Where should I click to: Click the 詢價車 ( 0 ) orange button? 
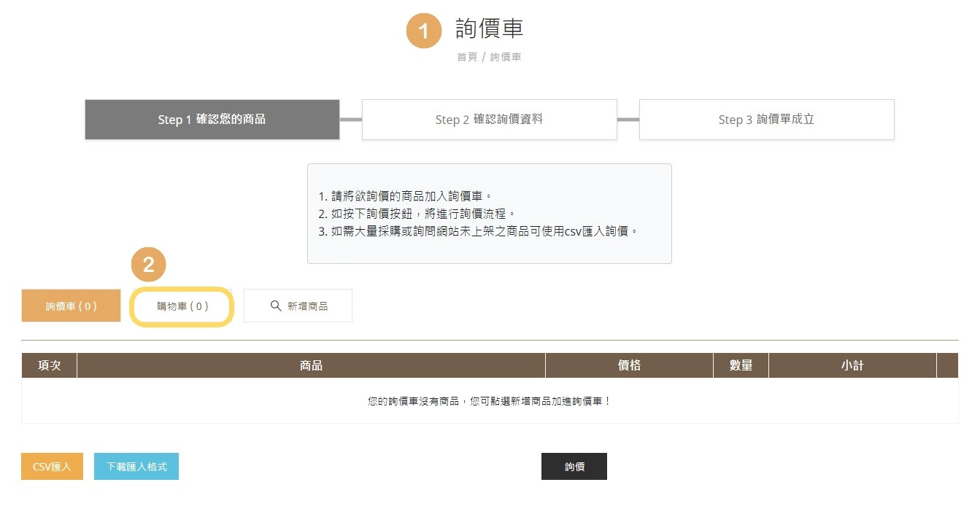[71, 306]
